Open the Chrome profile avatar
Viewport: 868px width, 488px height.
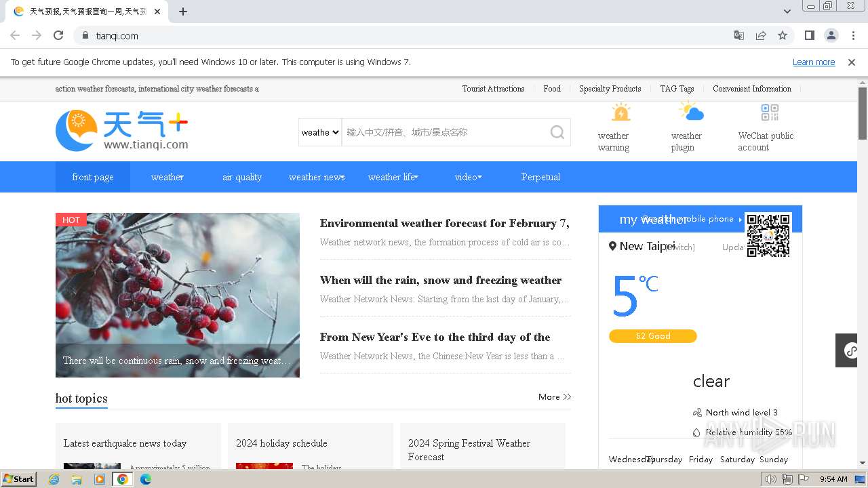(x=831, y=35)
